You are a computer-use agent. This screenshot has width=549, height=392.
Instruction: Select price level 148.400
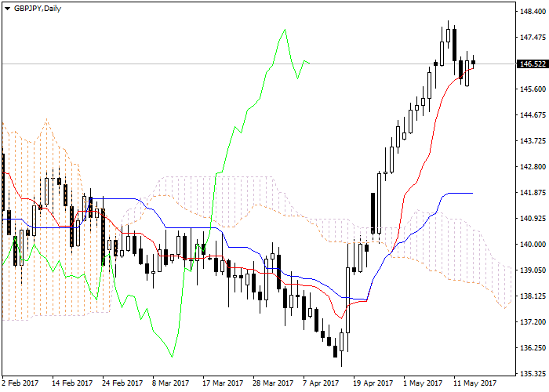[533, 12]
